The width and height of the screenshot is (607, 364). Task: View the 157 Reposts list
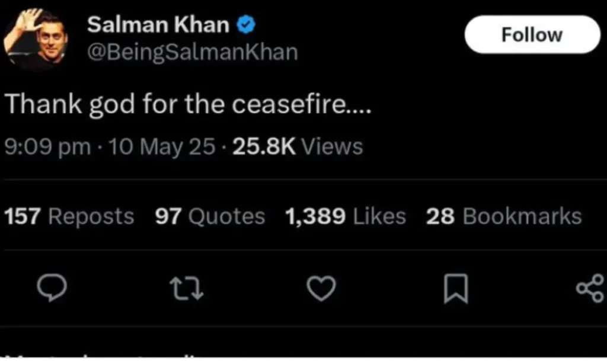click(x=67, y=216)
